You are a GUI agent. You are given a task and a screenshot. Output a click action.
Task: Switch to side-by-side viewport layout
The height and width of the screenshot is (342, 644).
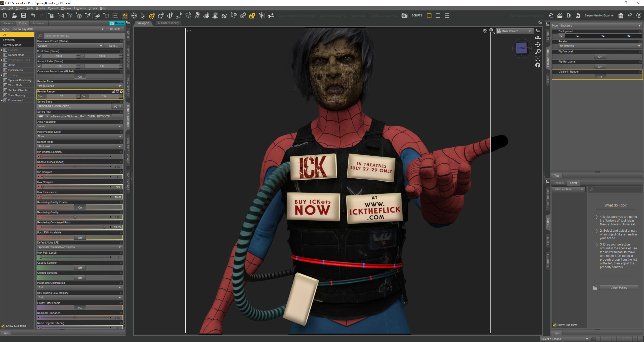tap(438, 15)
